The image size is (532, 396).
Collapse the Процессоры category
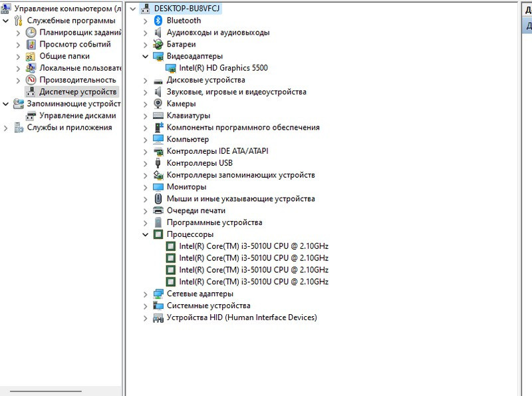click(x=145, y=235)
